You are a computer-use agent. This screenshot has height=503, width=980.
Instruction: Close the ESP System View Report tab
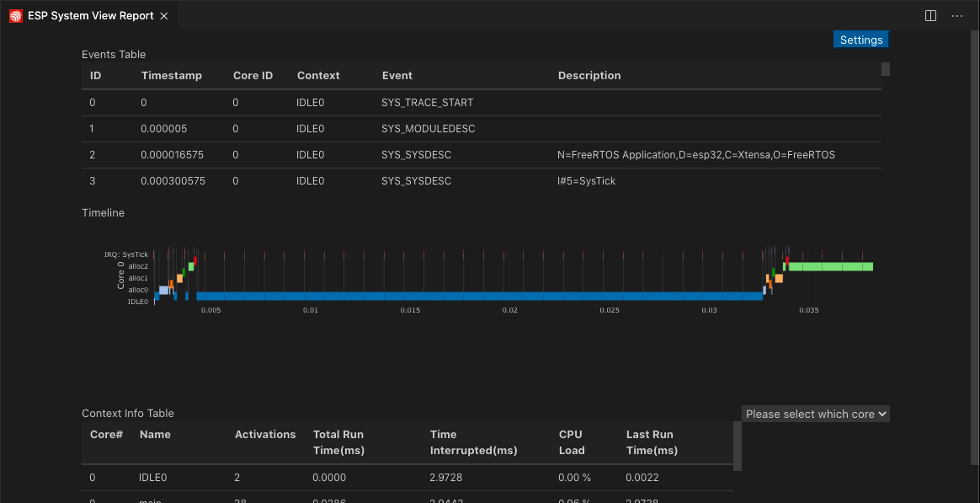click(164, 16)
